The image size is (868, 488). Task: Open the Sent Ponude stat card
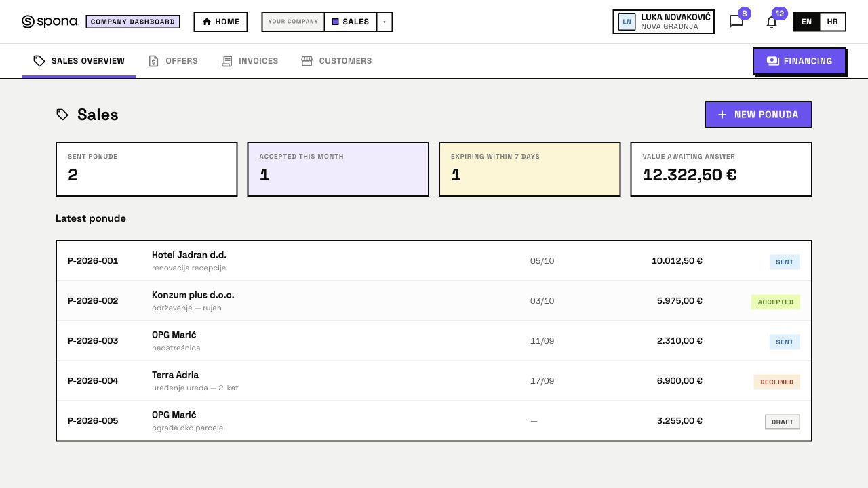[146, 169]
